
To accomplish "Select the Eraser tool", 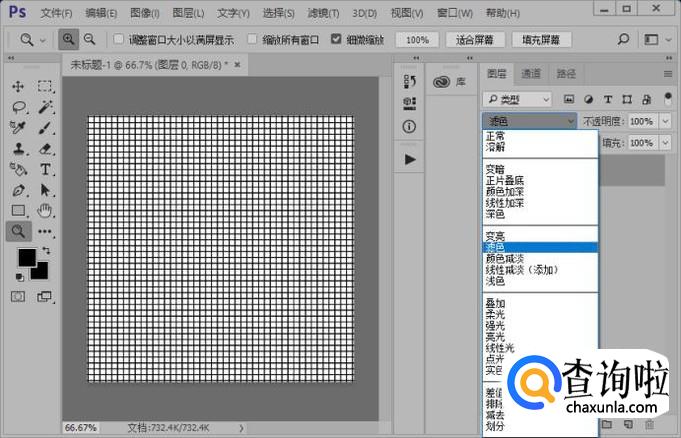I will [46, 148].
